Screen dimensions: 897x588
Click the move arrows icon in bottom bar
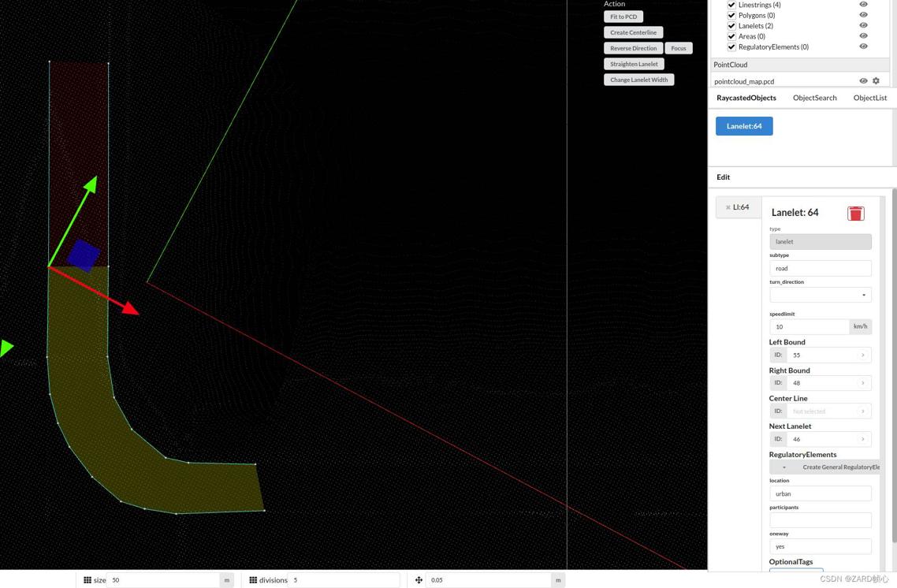click(419, 580)
